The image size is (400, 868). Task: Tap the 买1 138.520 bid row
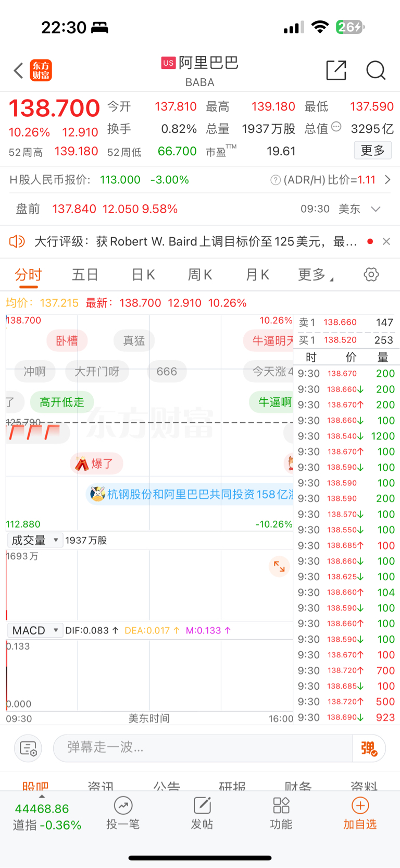346,340
